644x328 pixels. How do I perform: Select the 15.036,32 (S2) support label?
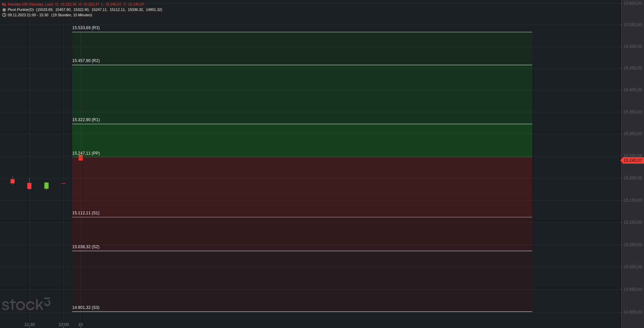86,247
